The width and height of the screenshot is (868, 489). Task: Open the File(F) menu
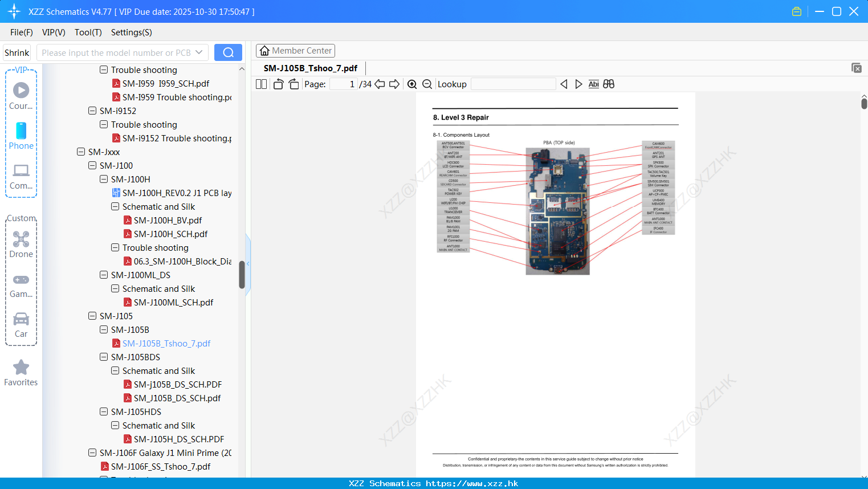[22, 32]
